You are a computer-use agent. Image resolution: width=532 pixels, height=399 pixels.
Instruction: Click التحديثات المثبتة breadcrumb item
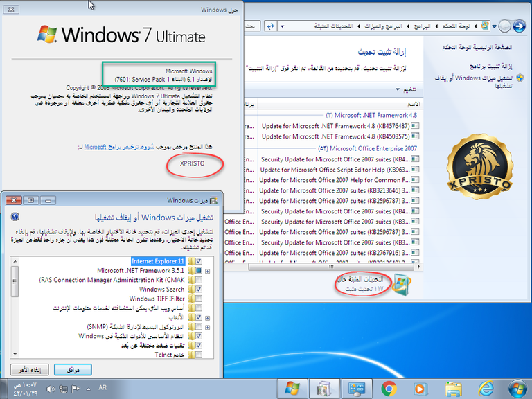(x=333, y=26)
